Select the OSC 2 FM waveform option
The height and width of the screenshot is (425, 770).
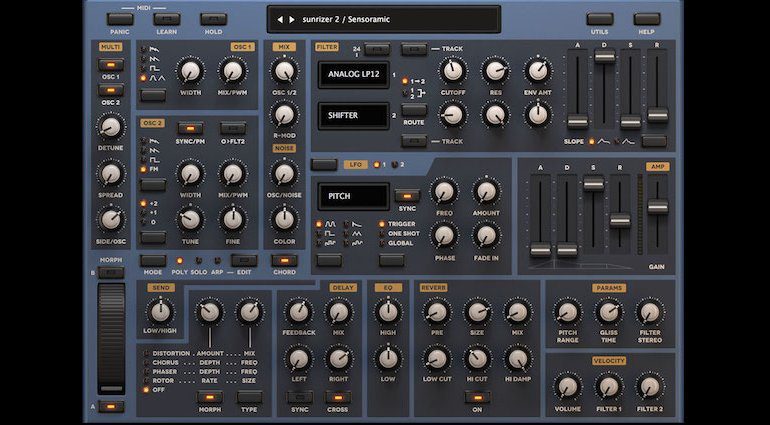click(x=154, y=170)
